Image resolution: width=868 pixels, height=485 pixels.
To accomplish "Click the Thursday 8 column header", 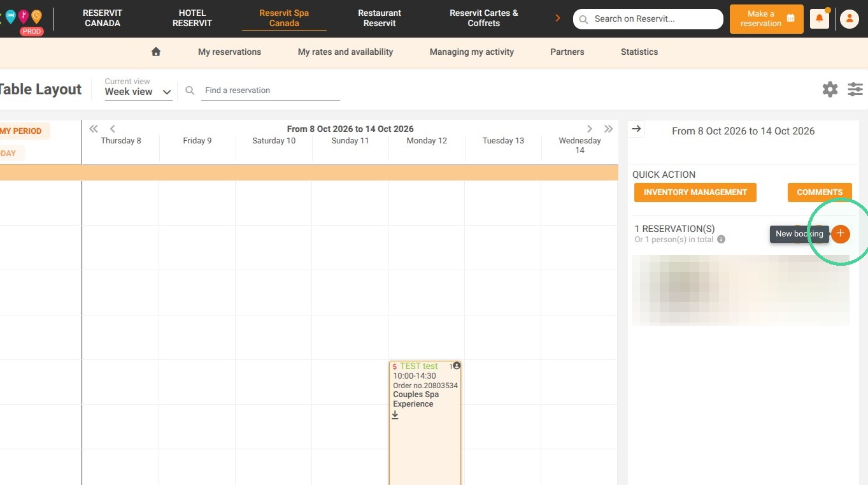I will (121, 141).
